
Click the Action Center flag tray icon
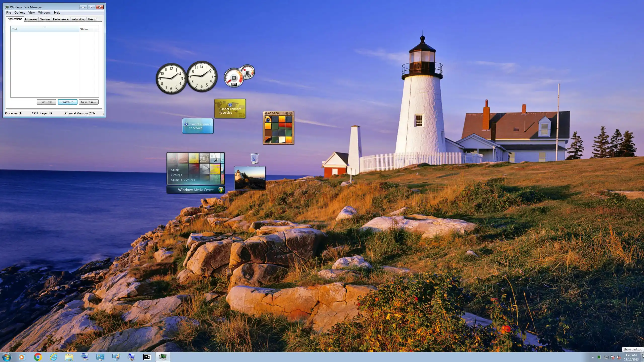click(613, 357)
